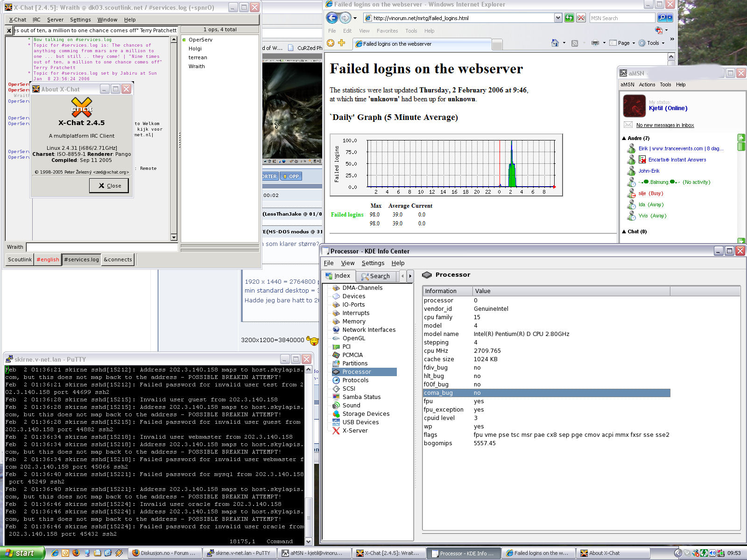Click the Back arrow in Internet Explorer
The height and width of the screenshot is (560, 747).
coord(332,18)
